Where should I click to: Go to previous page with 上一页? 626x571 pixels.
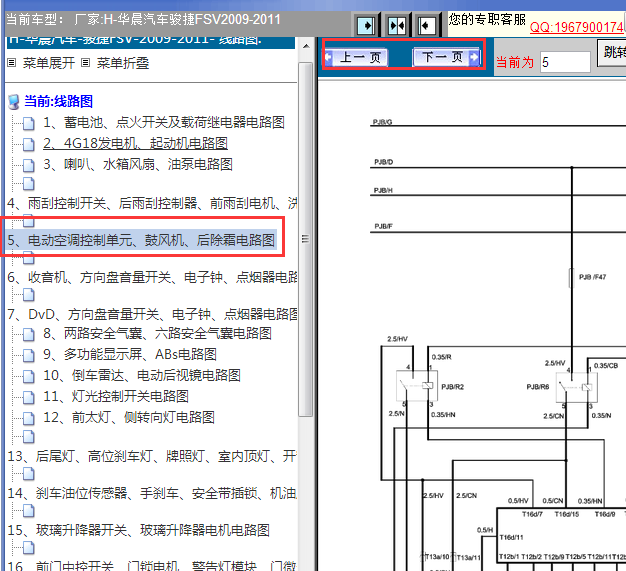(357, 57)
